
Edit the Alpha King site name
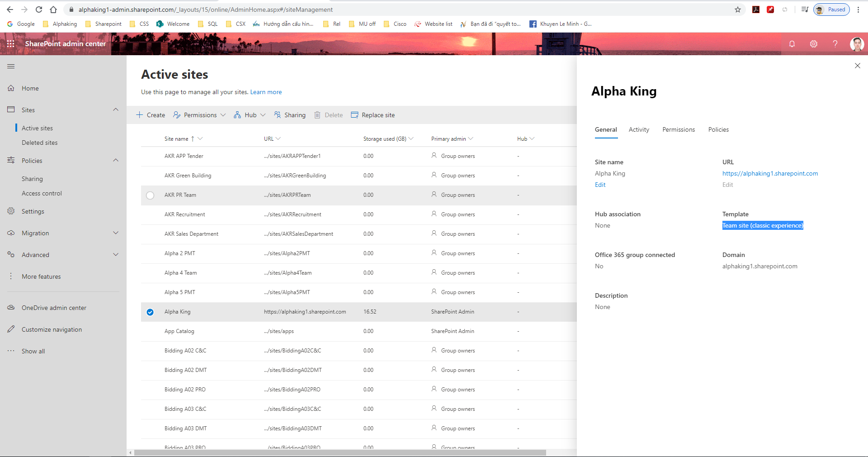pyautogui.click(x=600, y=185)
